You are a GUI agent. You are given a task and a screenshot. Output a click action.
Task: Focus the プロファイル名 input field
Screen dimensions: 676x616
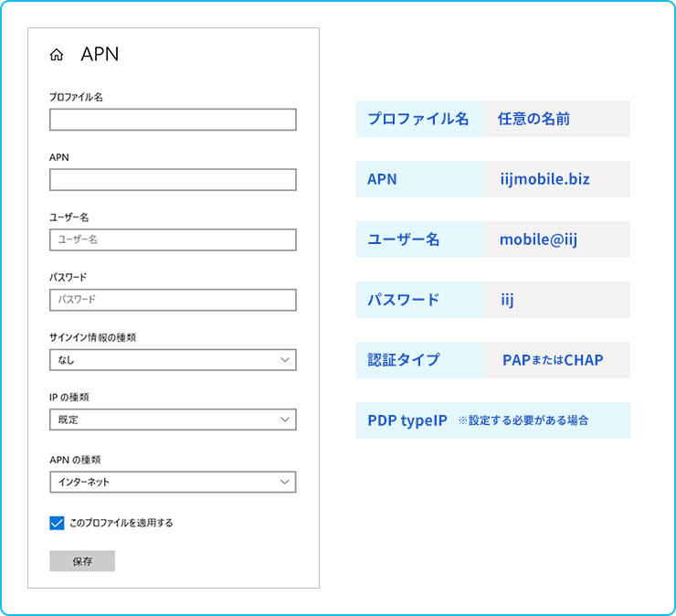[173, 120]
